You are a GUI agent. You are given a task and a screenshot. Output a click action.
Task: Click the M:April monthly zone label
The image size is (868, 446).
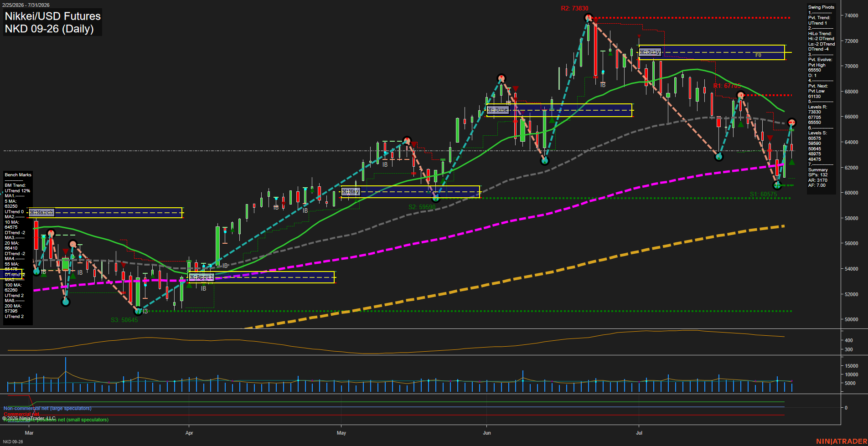tap(201, 277)
